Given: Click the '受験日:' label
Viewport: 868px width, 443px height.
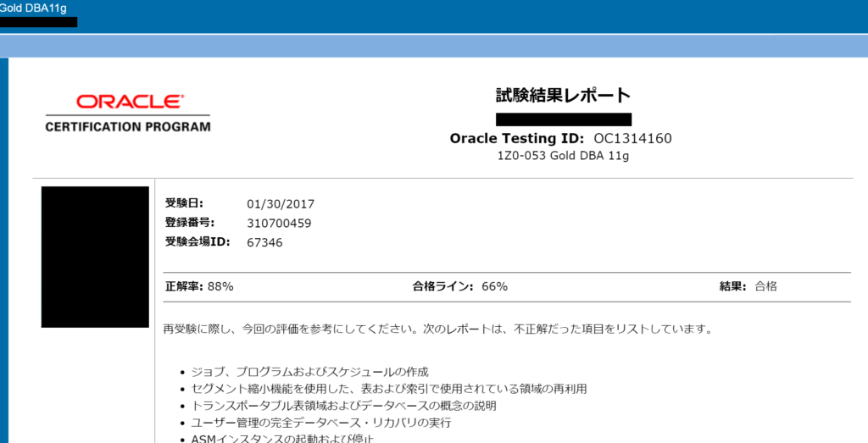Looking at the screenshot, I should click(x=184, y=203).
